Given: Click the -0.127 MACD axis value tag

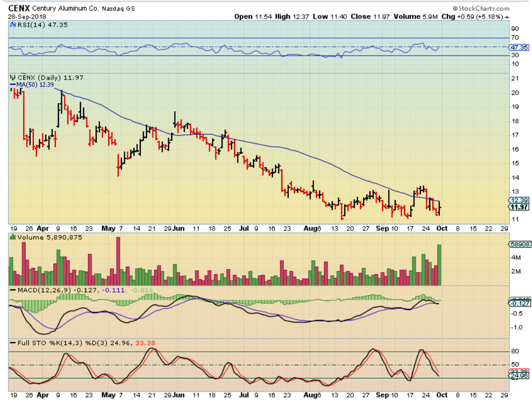Looking at the screenshot, I should 520,303.
